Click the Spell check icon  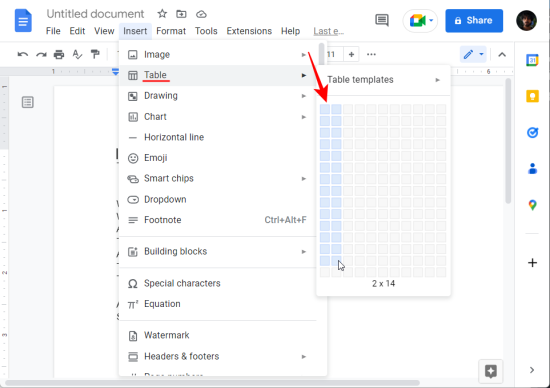click(77, 54)
